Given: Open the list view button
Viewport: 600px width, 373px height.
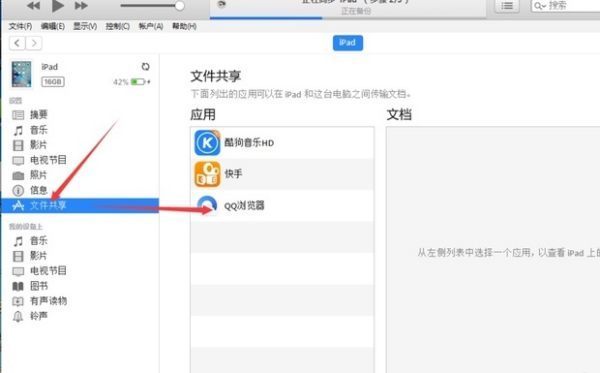Looking at the screenshot, I should 507,6.
